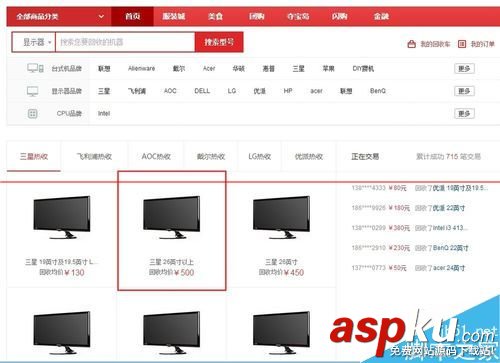
Task: Switch to the 戴尔热收 tab
Action: point(211,156)
